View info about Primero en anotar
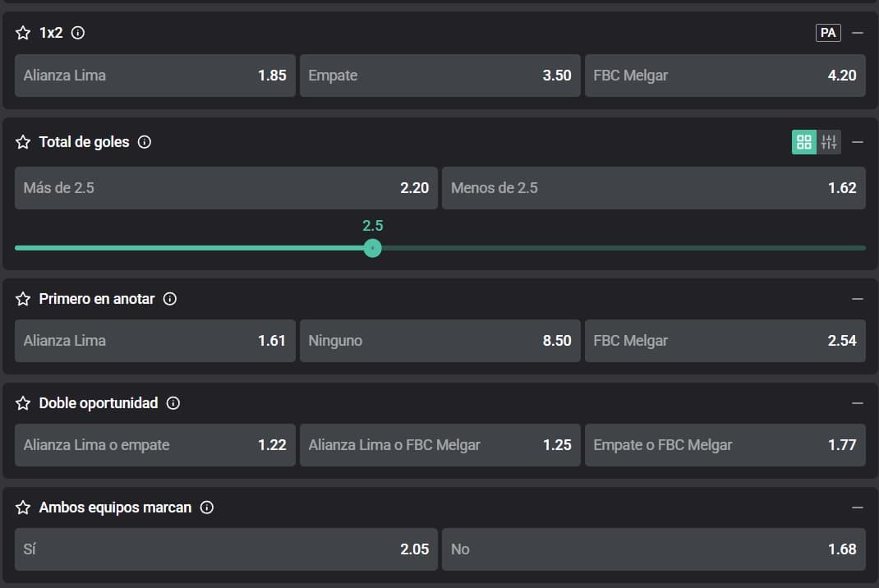The image size is (879, 588). [x=170, y=299]
